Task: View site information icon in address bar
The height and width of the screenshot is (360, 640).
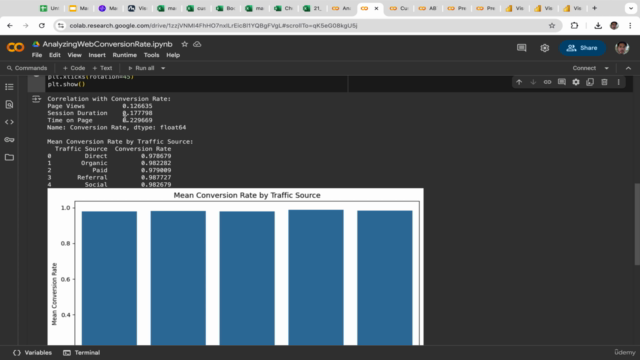Action: point(61,26)
